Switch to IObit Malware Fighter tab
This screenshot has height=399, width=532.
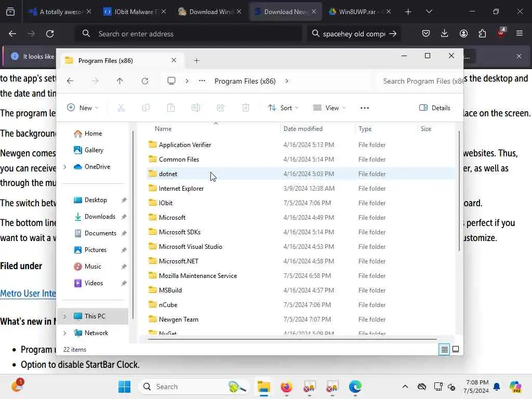(134, 11)
